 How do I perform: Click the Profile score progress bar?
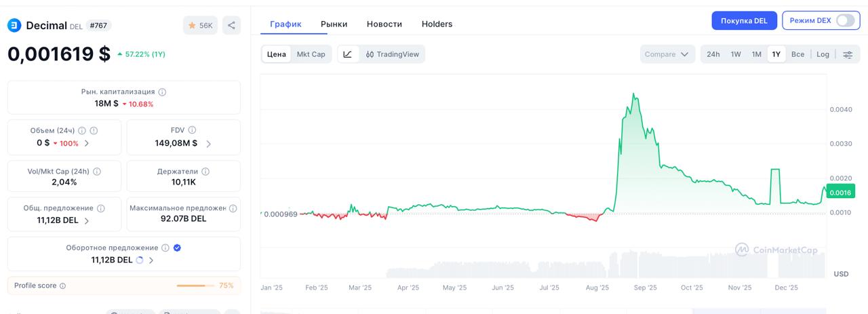[195, 286]
